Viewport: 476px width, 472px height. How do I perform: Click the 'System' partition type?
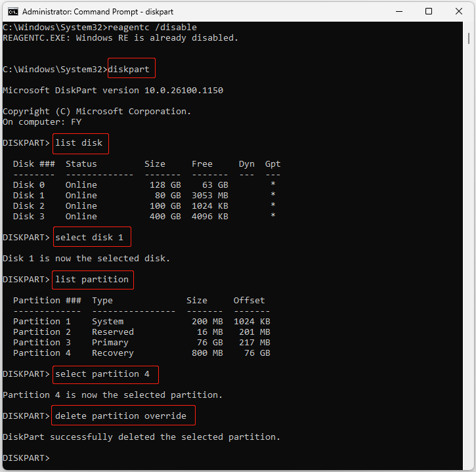(x=108, y=322)
